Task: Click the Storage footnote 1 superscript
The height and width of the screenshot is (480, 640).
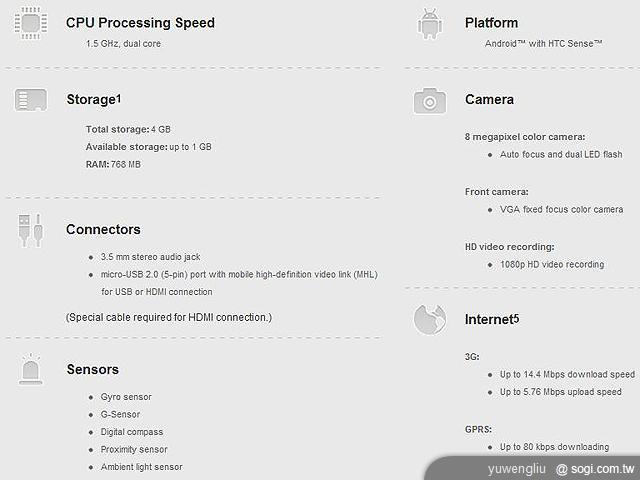Action: [118, 97]
